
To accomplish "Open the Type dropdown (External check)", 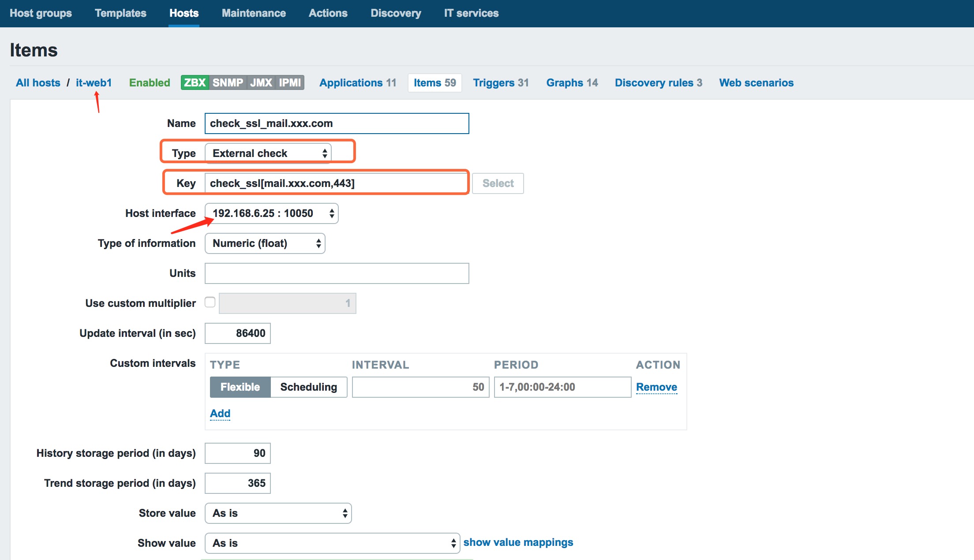I will point(268,153).
